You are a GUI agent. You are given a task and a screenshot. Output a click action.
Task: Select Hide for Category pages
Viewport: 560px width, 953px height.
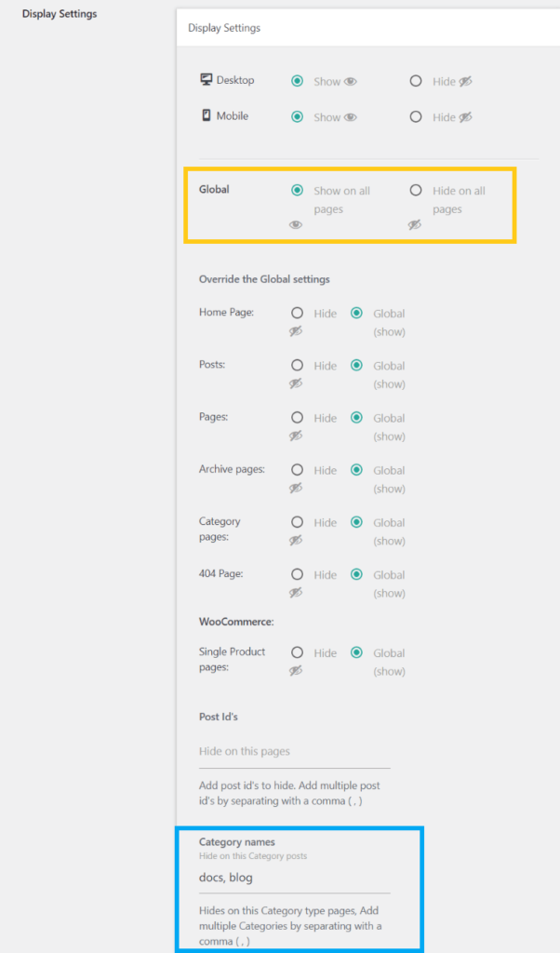pyautogui.click(x=297, y=522)
